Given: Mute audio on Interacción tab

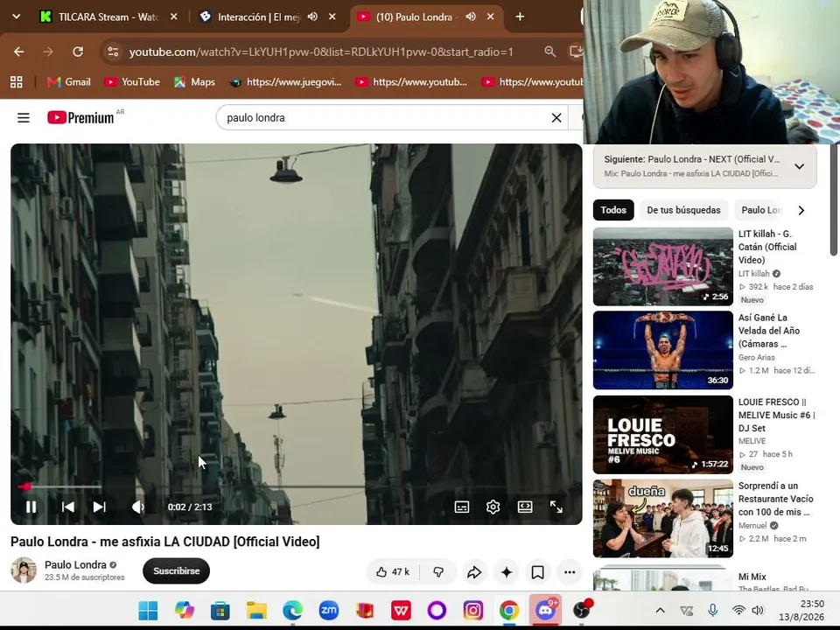Looking at the screenshot, I should point(312,17).
